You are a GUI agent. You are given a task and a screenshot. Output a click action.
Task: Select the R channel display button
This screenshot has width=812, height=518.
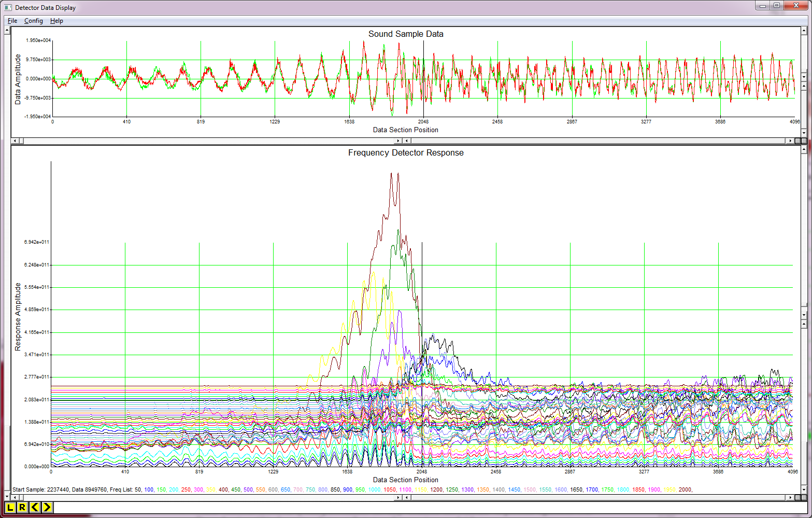[x=22, y=508]
